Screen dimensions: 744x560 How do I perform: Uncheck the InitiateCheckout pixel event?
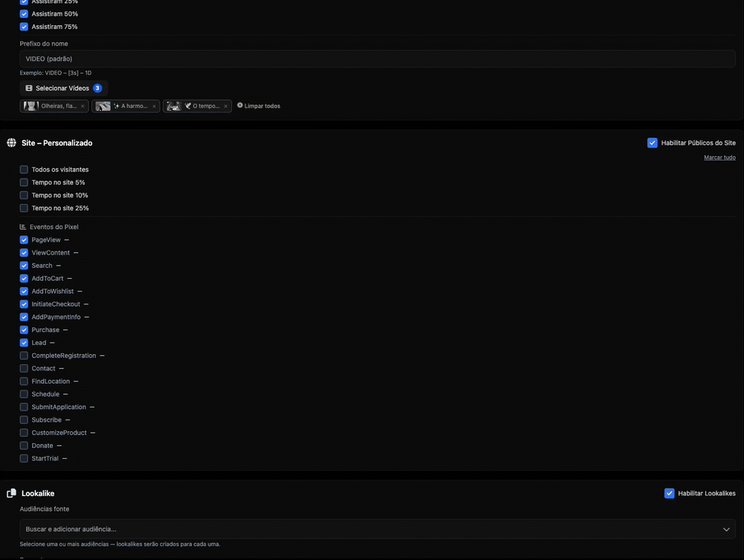click(24, 304)
